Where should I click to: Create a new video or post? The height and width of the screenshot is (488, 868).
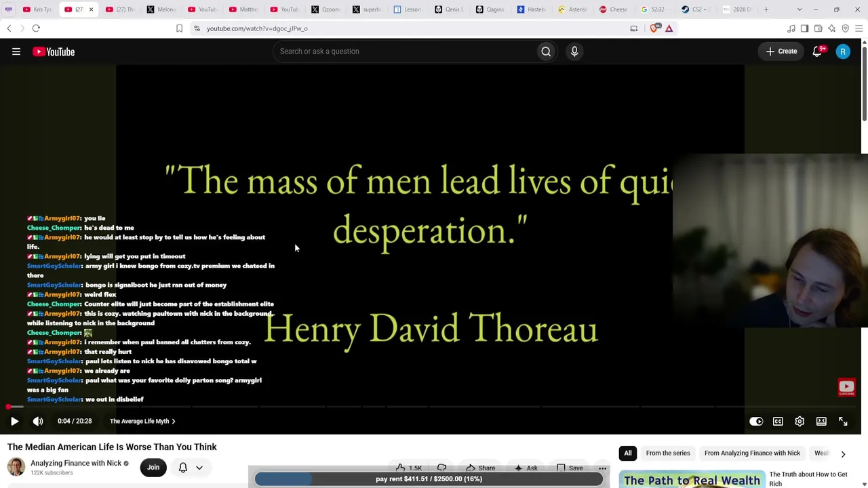tap(781, 52)
